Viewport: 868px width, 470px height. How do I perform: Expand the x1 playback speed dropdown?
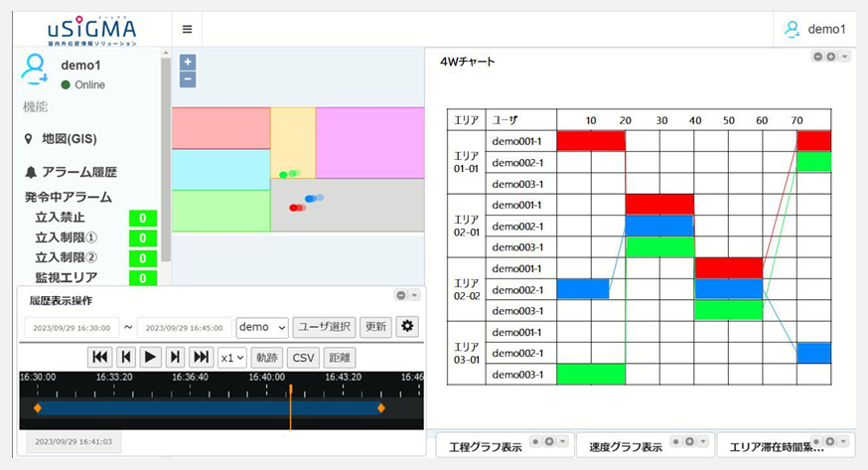click(x=232, y=358)
